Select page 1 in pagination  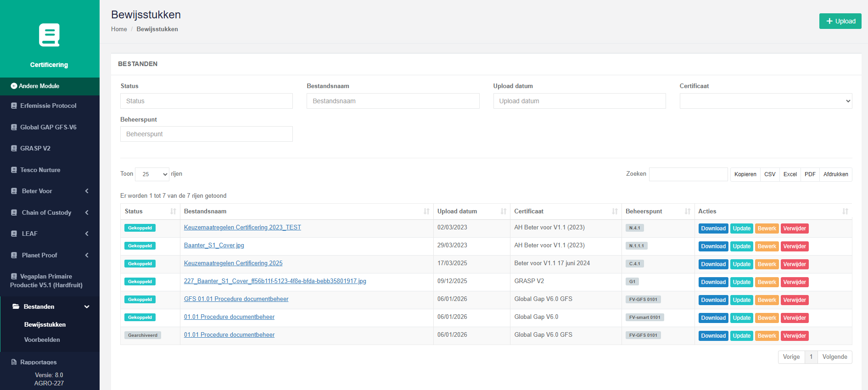(811, 357)
